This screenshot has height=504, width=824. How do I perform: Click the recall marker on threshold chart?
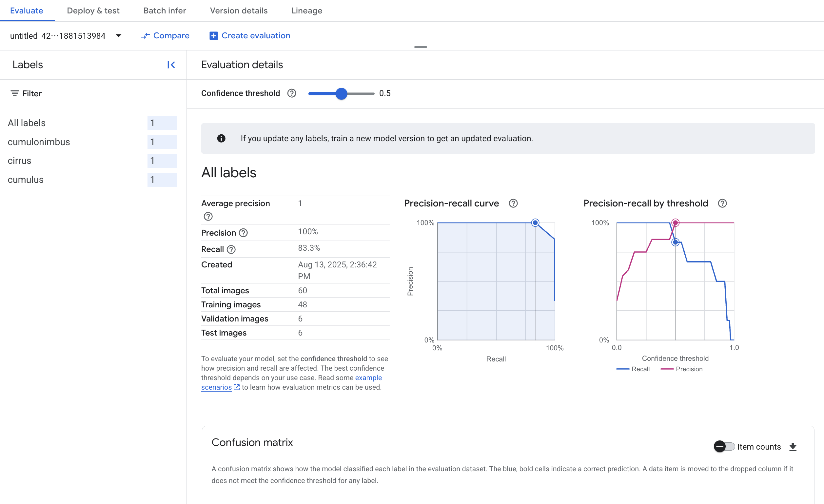point(675,242)
